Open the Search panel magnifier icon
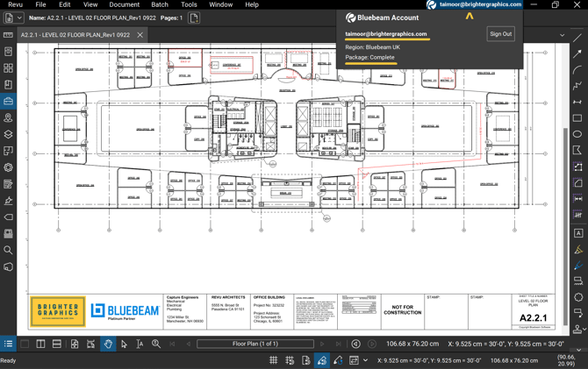Screen dimensions: 588x369 pyautogui.click(x=8, y=250)
